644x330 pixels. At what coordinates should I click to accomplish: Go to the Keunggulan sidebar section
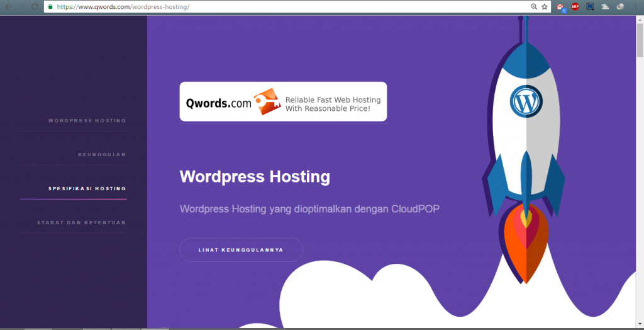pos(102,154)
